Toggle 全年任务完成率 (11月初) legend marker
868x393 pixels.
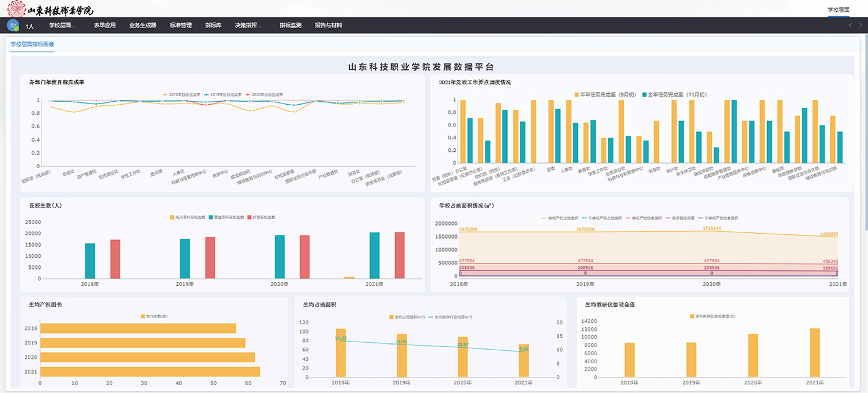[x=645, y=95]
